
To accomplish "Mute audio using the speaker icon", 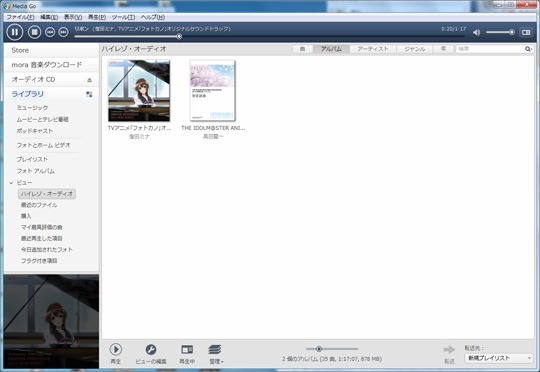I will click(x=477, y=32).
